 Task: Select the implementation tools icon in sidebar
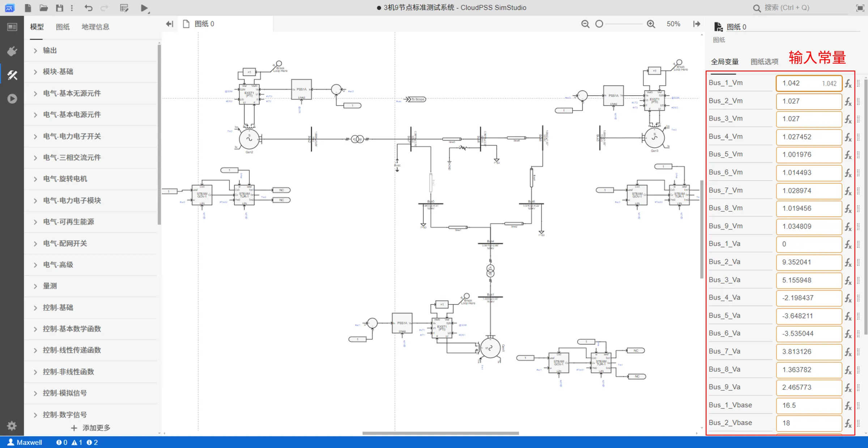[x=12, y=75]
